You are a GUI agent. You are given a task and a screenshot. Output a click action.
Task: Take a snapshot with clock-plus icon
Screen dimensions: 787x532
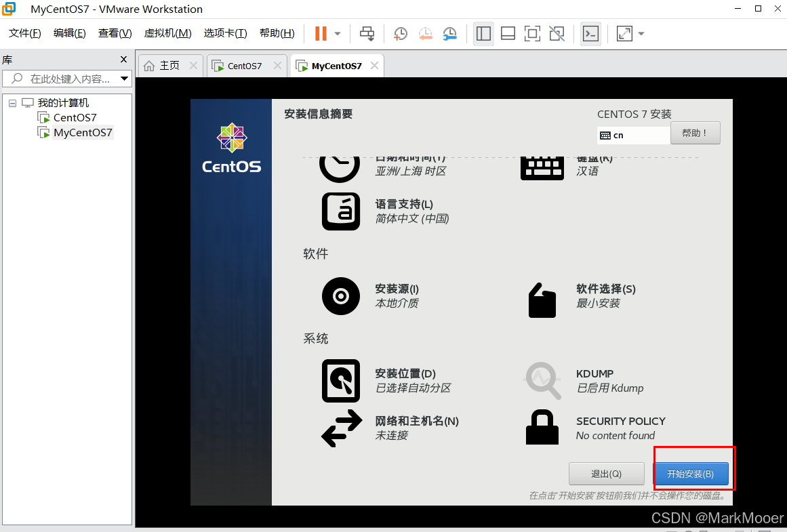pos(401,34)
